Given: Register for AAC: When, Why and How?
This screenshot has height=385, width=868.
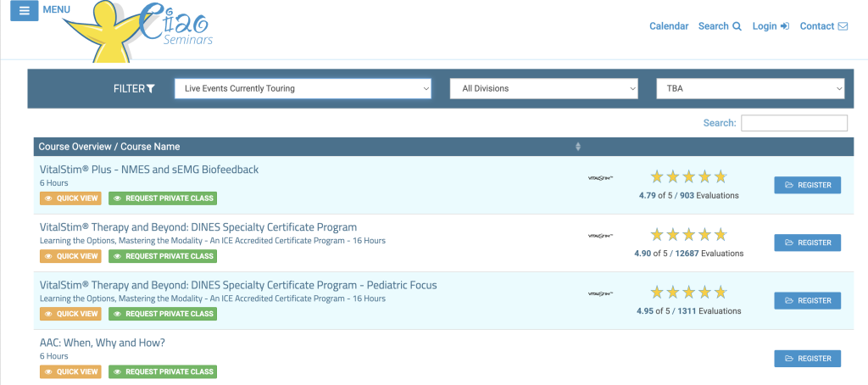Looking at the screenshot, I should pos(807,359).
